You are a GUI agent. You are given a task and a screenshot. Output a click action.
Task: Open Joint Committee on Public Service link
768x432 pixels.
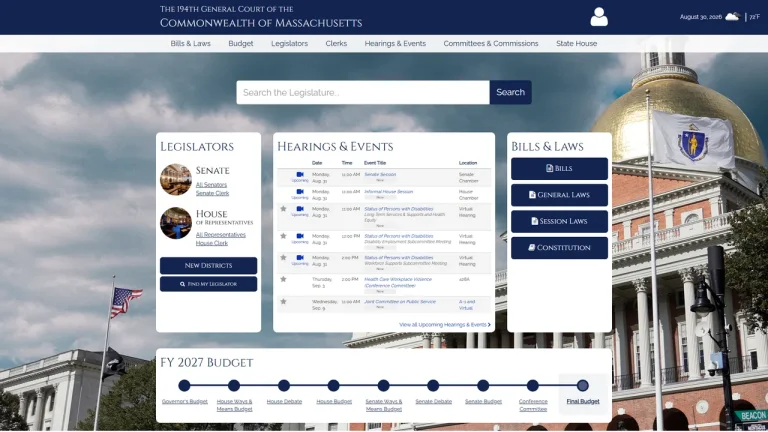click(400, 301)
